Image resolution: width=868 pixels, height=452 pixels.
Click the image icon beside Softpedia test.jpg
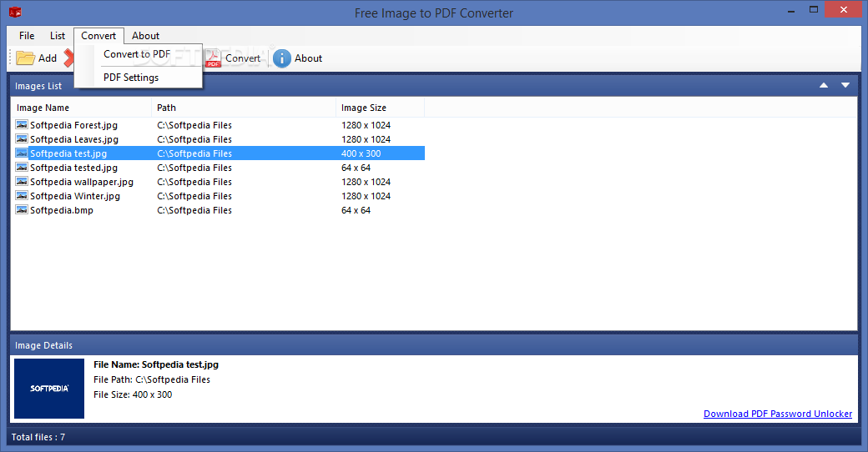tap(22, 153)
